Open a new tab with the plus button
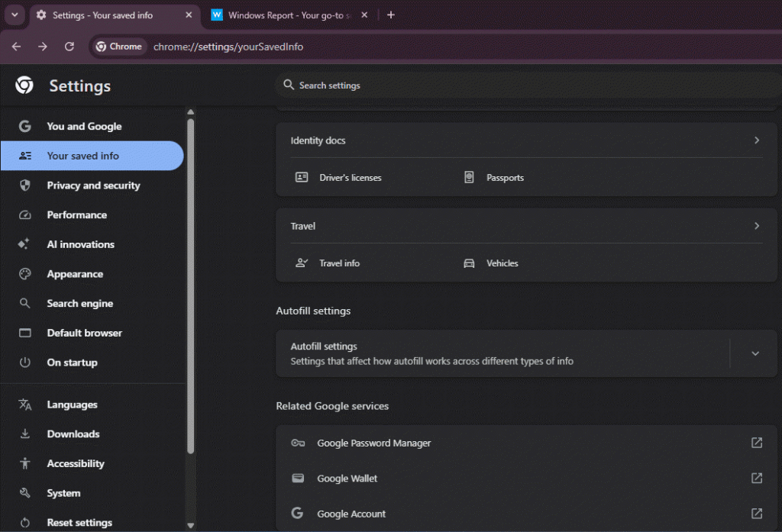The width and height of the screenshot is (782, 532). tap(391, 15)
